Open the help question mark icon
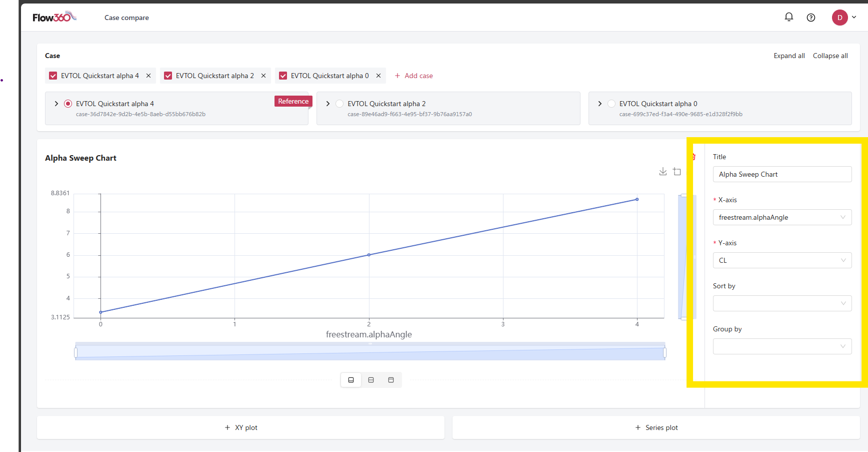 click(810, 18)
